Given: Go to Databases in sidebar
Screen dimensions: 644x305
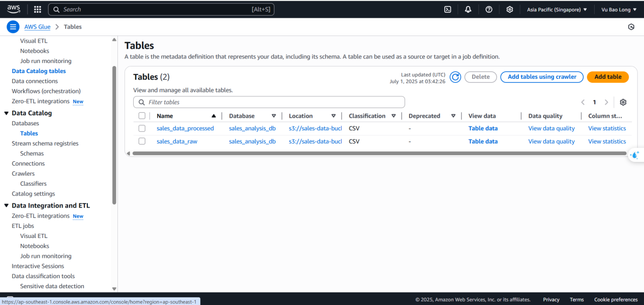Looking at the screenshot, I should (25, 123).
